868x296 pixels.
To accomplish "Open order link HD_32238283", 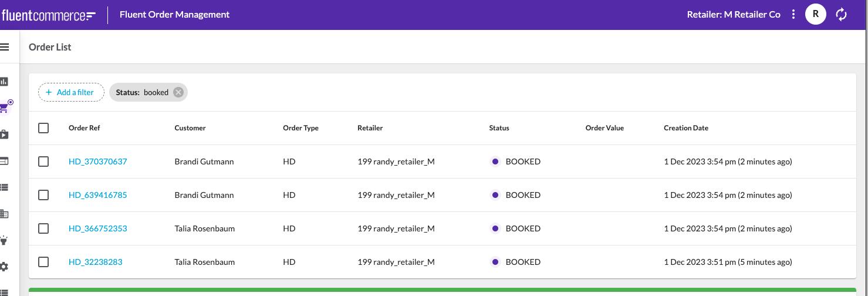I will [x=95, y=262].
